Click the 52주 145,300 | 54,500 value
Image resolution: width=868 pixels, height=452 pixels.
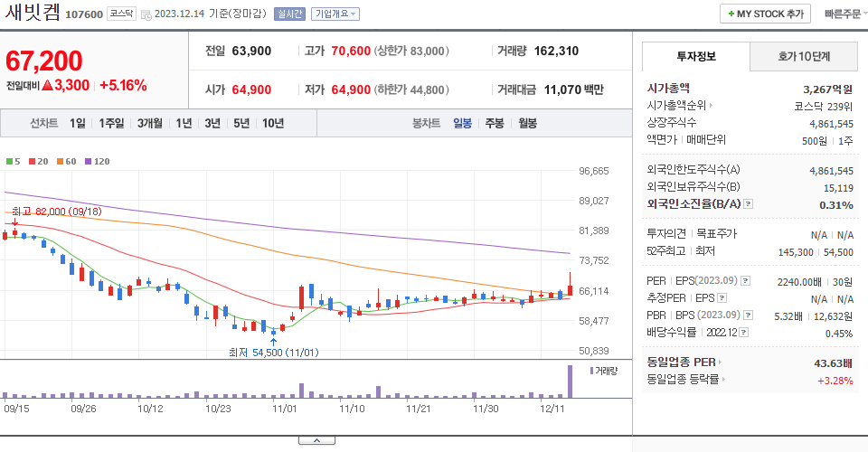(816, 252)
